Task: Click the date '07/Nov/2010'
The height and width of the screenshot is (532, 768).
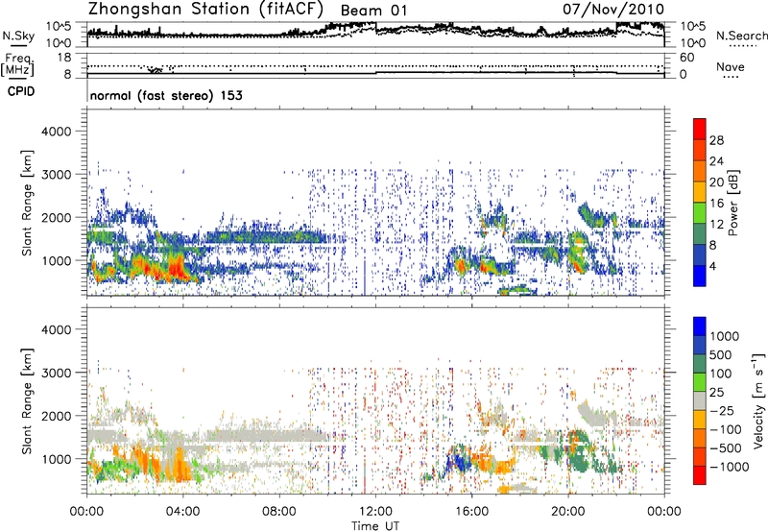Action: [613, 10]
